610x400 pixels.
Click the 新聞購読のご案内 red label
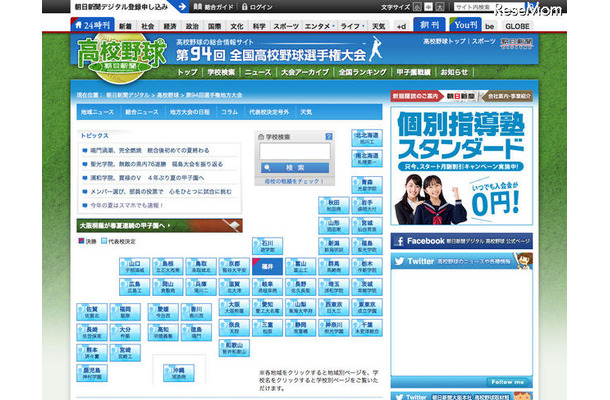tap(415, 96)
